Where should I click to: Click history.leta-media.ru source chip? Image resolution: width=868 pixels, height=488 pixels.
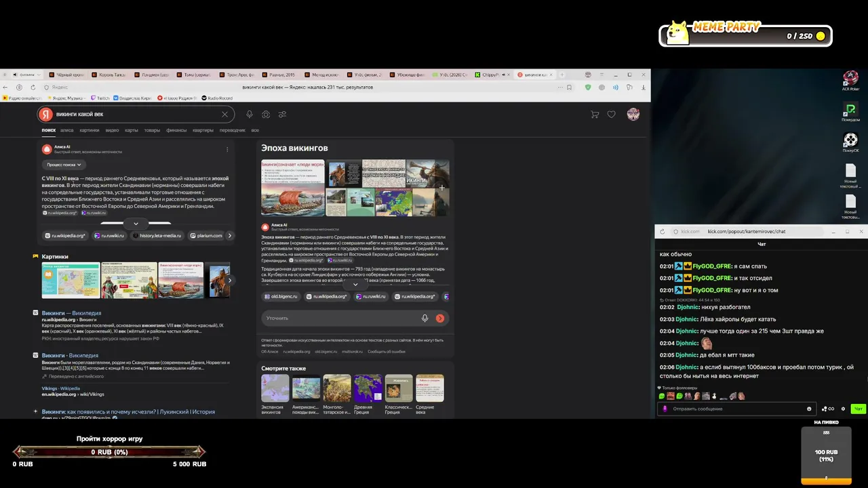coord(157,236)
